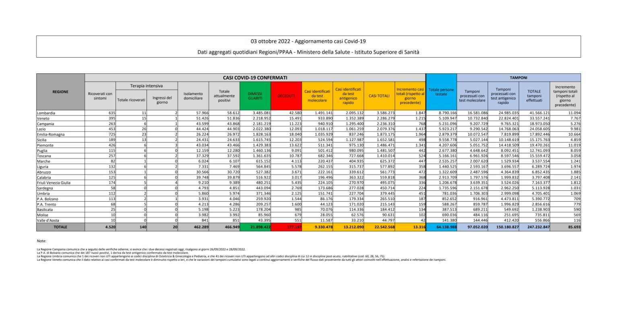Select the REGIONE column header
Image resolution: width=644 pixels, height=316 pixels.
(60, 92)
